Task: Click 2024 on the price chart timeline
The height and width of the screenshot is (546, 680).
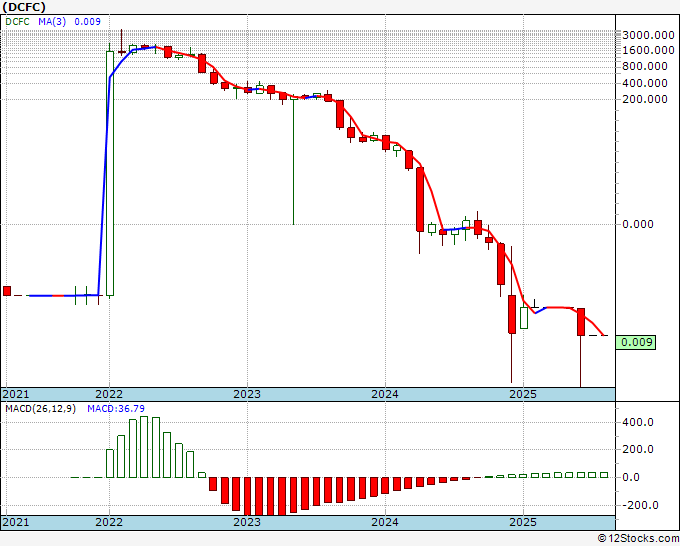Action: [x=385, y=394]
